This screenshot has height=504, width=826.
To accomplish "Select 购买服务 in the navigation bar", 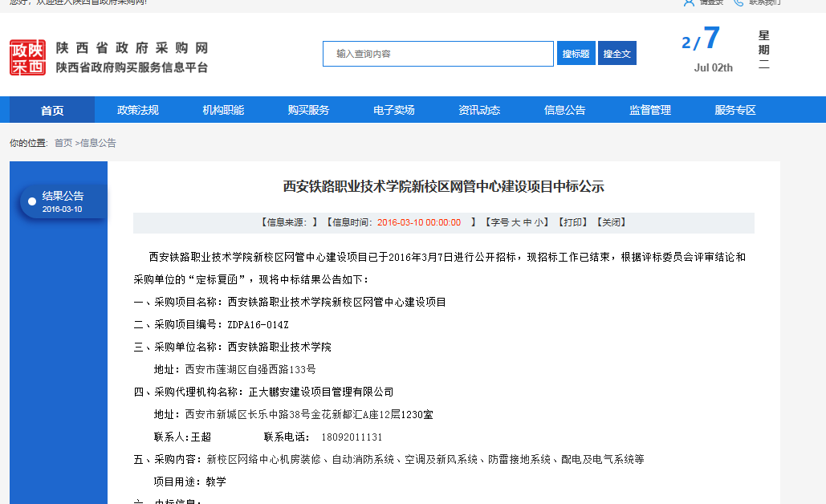I will (x=308, y=110).
